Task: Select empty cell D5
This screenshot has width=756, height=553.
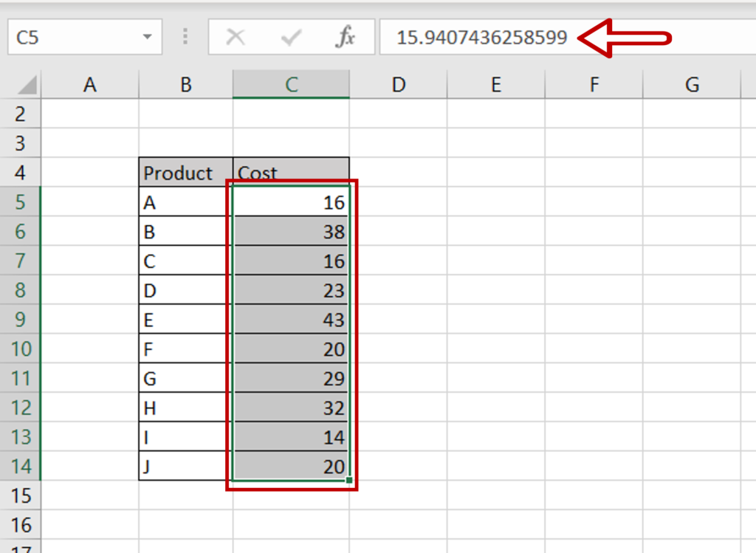Action: [398, 202]
